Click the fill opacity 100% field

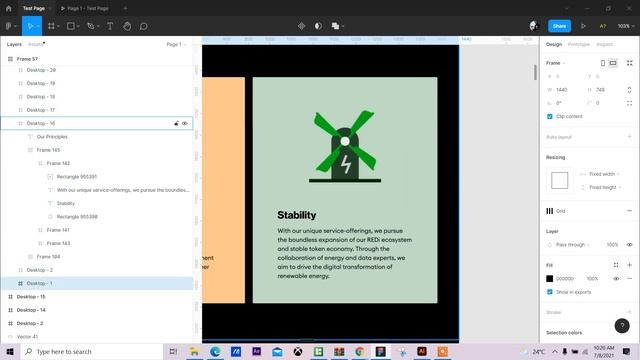point(593,278)
